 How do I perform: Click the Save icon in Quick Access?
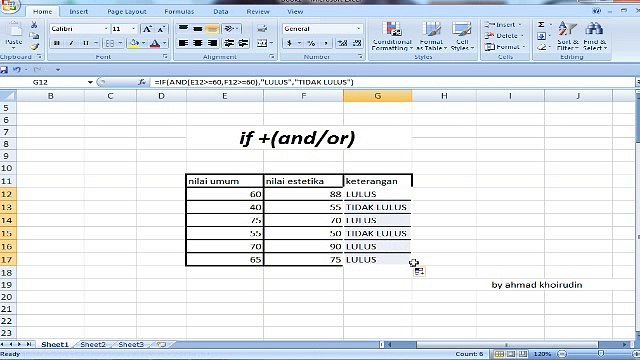(4, 70)
